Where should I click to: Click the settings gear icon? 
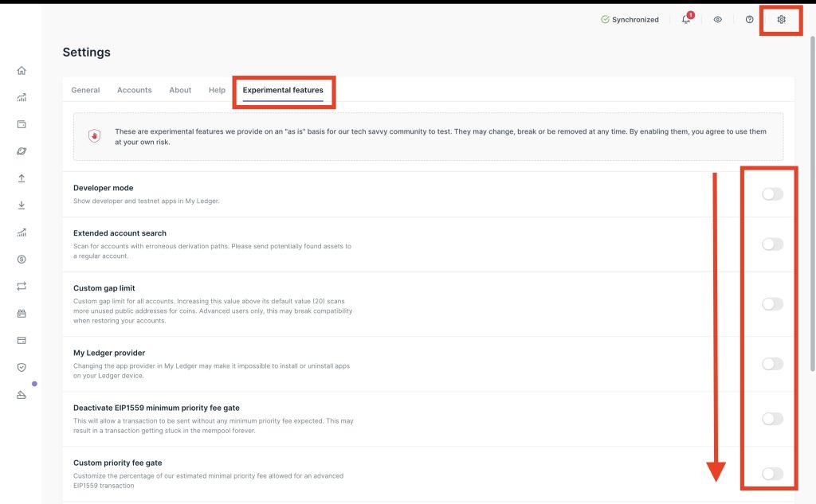(781, 19)
